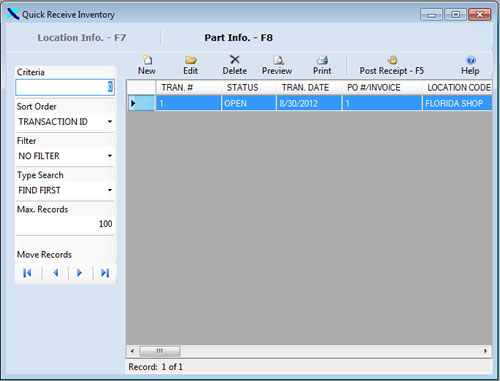Click the horizontal scrollbar left arrow
This screenshot has width=500, height=381.
coord(132,351)
